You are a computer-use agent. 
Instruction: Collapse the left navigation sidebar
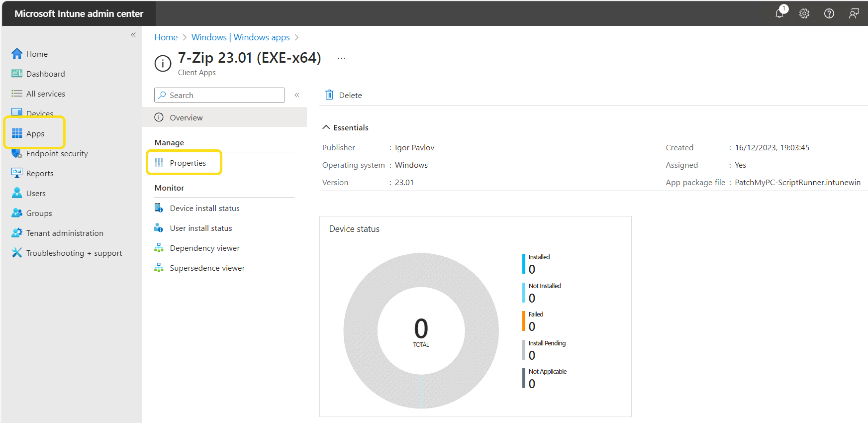[133, 35]
